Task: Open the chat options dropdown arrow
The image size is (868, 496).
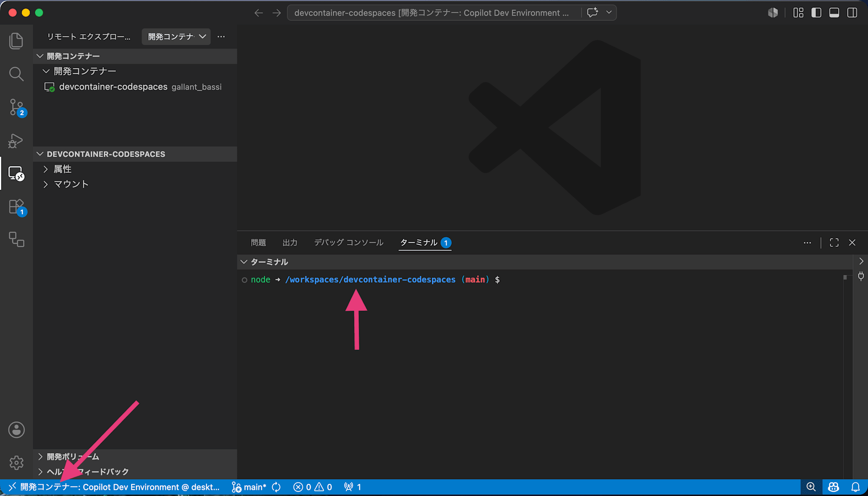Action: pos(609,13)
